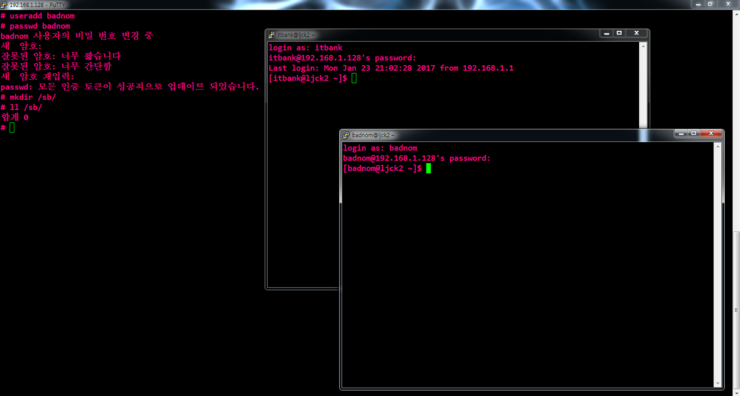
Task: Restore down the main 192.168.1.128 PuTTY window
Action: [711, 3]
